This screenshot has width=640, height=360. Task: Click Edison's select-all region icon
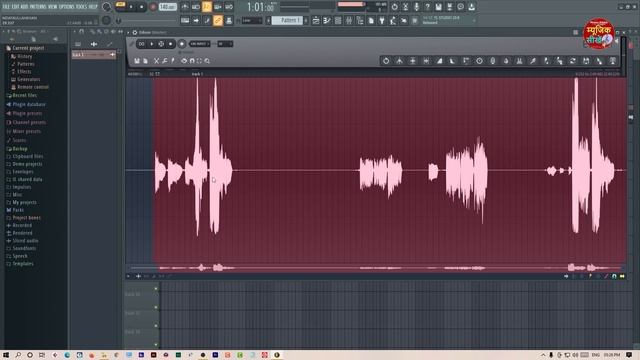[x=200, y=61]
